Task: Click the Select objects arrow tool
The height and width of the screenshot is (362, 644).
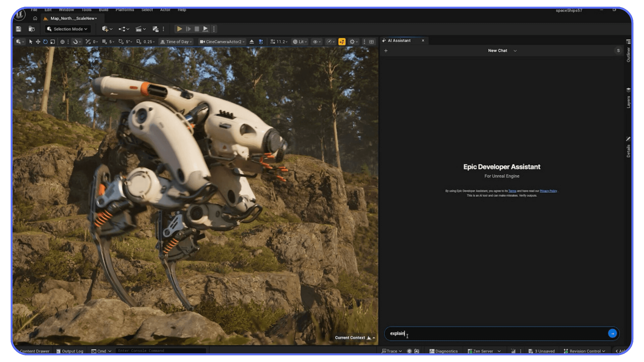Action: [31, 42]
